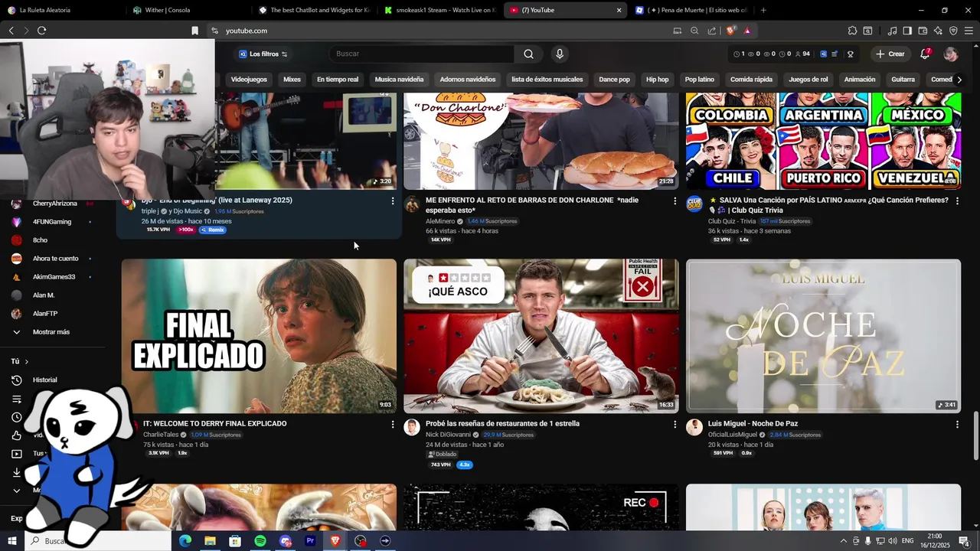Screen dimensions: 980x551
Task: Switch to smokeask1 Stream tab
Action: pyautogui.click(x=439, y=10)
